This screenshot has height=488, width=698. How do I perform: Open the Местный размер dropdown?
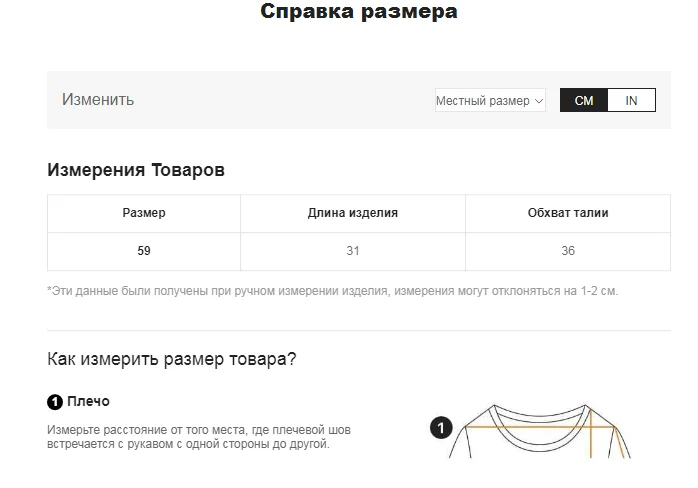tap(490, 101)
